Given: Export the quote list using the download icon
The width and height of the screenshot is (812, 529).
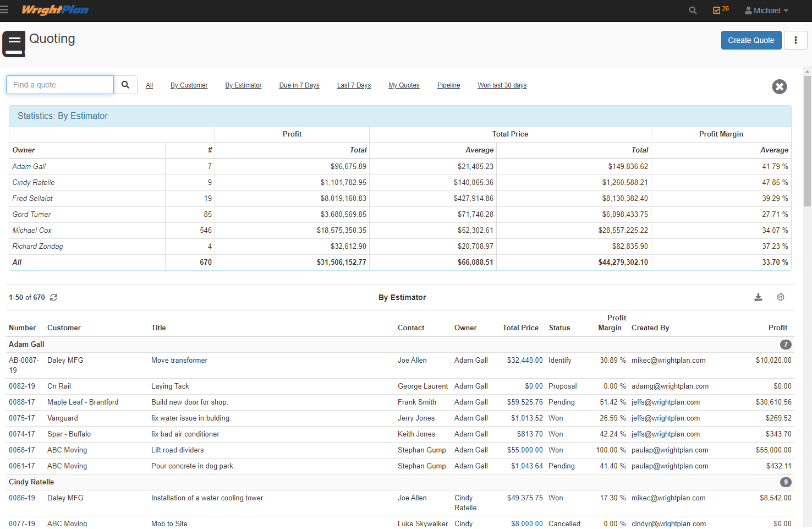Looking at the screenshot, I should pos(759,297).
